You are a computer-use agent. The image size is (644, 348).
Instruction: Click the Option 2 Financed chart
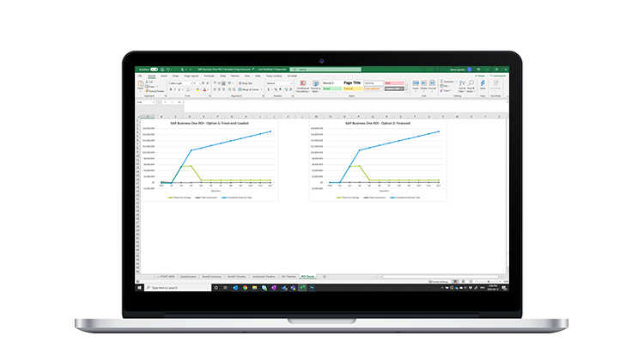(x=378, y=160)
